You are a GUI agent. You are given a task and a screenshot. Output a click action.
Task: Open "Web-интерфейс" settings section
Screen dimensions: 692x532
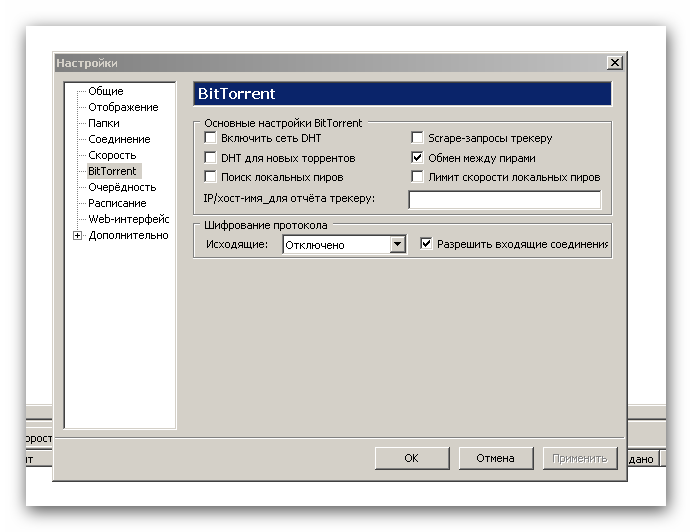(129, 219)
